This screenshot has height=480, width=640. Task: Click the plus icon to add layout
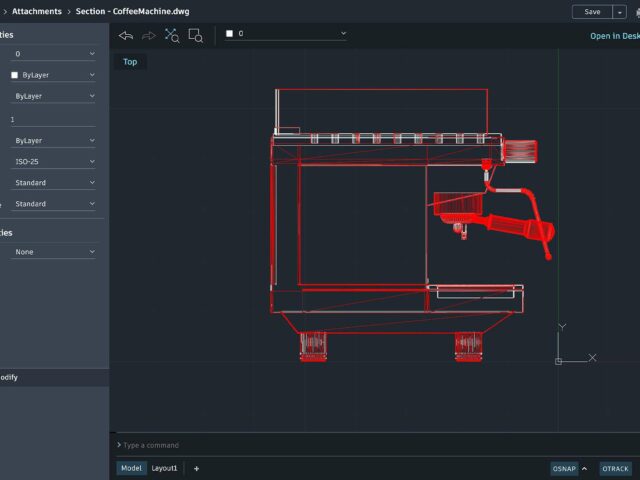click(x=196, y=468)
